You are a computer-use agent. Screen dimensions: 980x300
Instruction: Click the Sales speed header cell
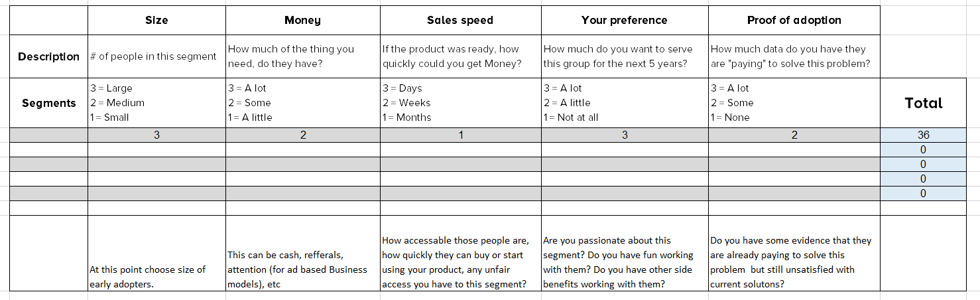click(x=460, y=20)
